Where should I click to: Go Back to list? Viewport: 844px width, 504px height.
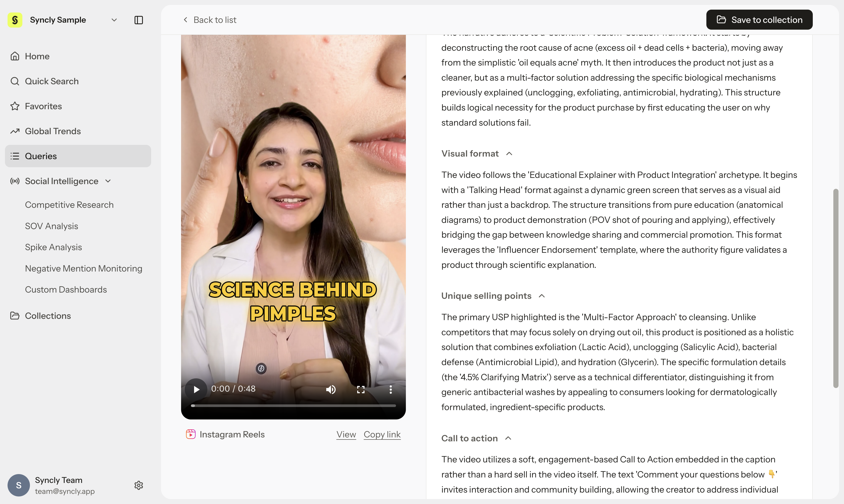click(210, 20)
